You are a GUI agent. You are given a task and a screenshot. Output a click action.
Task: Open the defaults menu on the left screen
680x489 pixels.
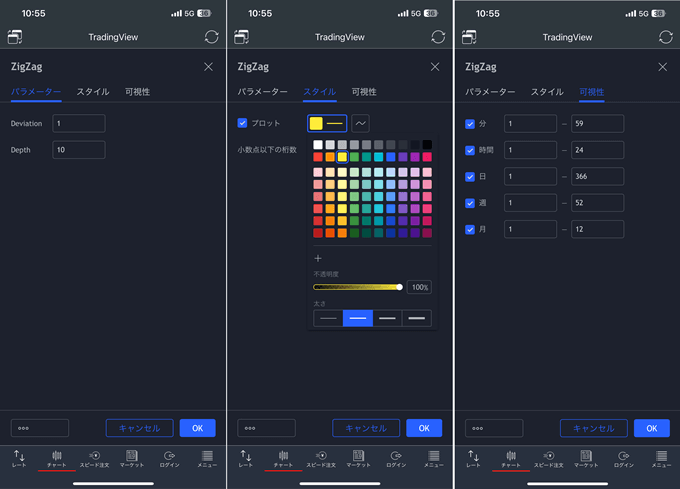click(x=39, y=428)
